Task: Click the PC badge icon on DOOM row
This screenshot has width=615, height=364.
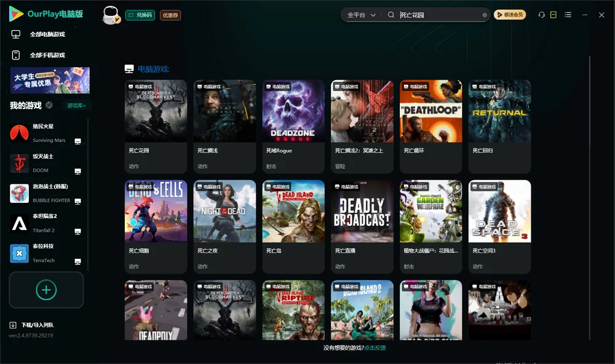Action: pos(77,172)
